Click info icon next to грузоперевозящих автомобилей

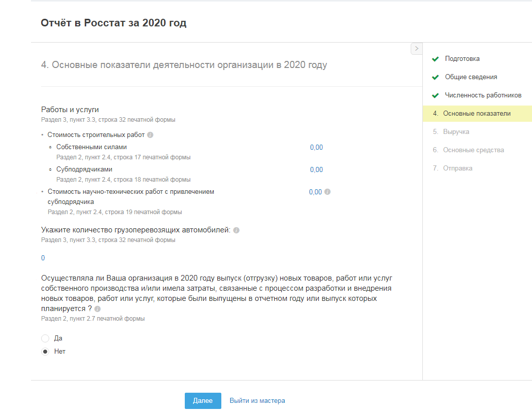(236, 230)
